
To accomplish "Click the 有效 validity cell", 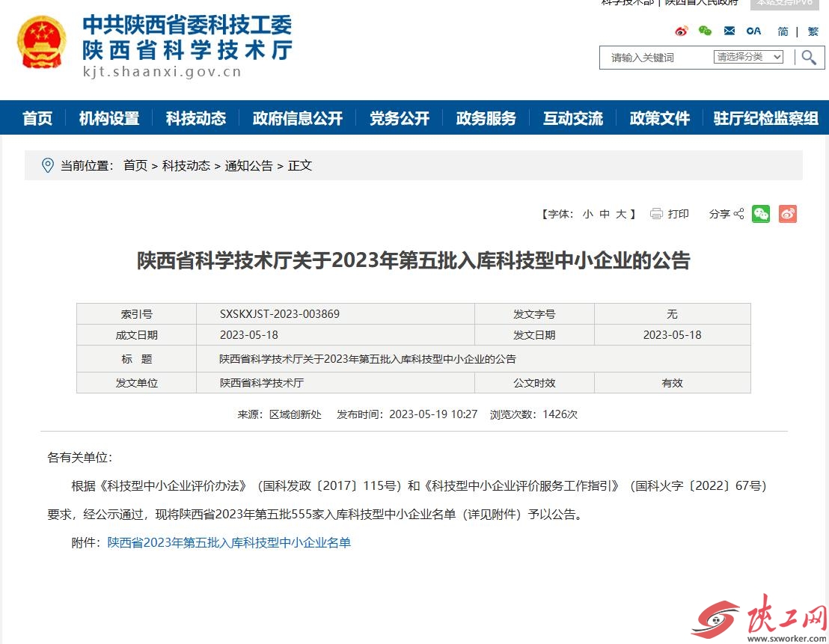I will pos(672,383).
